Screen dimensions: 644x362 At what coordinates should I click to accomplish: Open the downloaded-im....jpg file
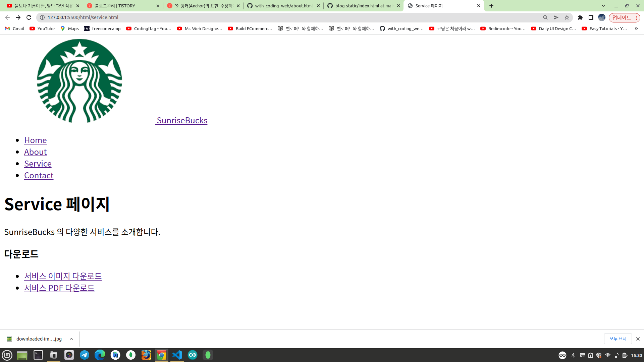click(34, 339)
